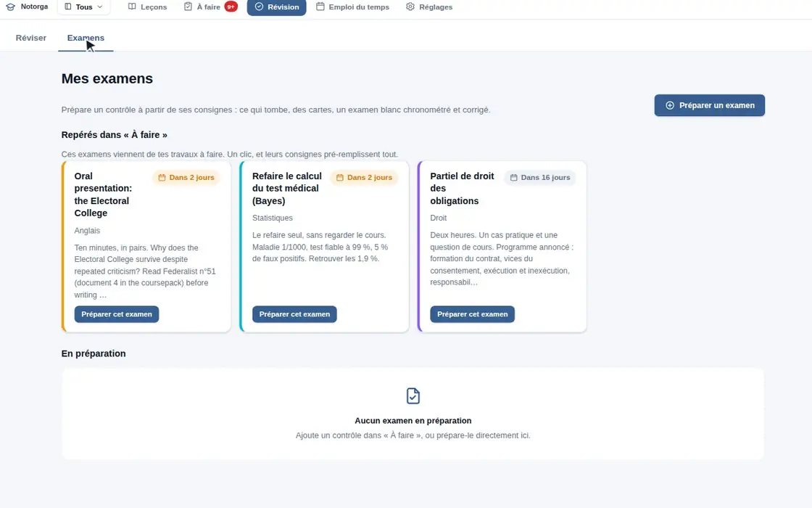Expand the Tous dropdown chevron
This screenshot has width=812, height=508.
tap(100, 7)
